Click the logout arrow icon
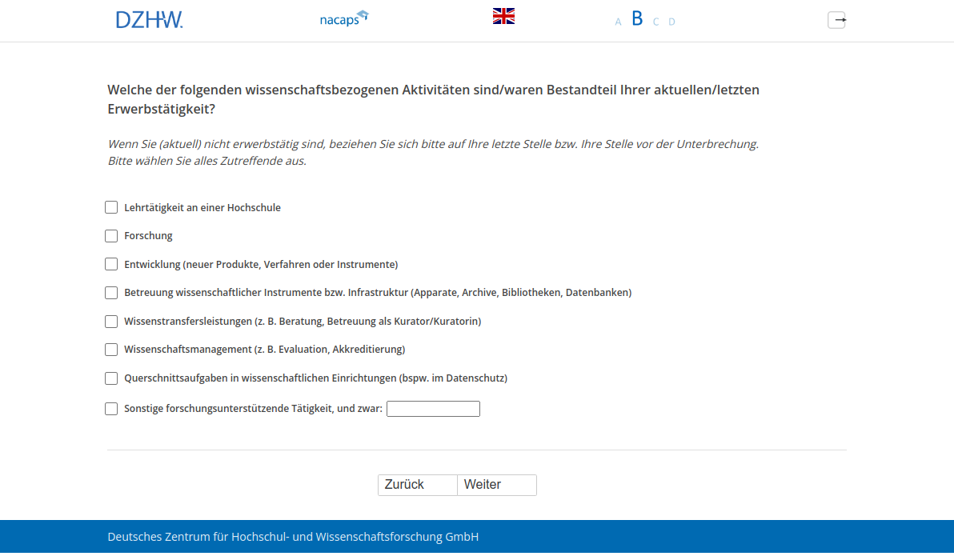Viewport: 954px width, 560px height. [x=836, y=20]
